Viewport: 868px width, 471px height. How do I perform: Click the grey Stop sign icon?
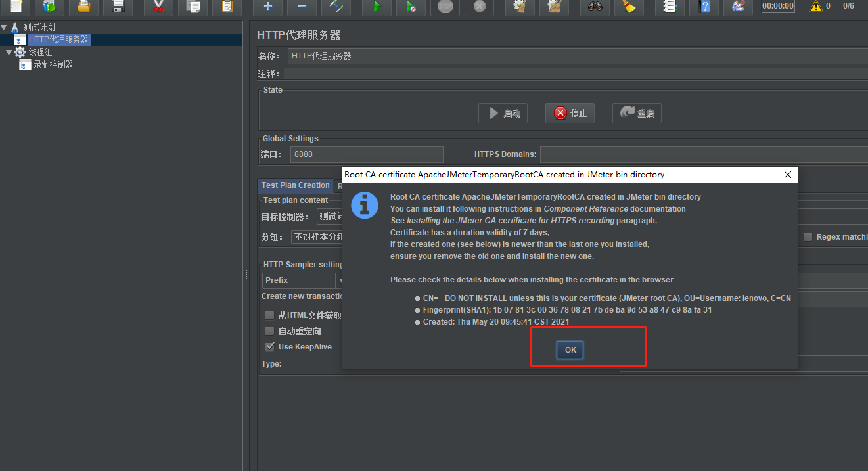click(445, 7)
